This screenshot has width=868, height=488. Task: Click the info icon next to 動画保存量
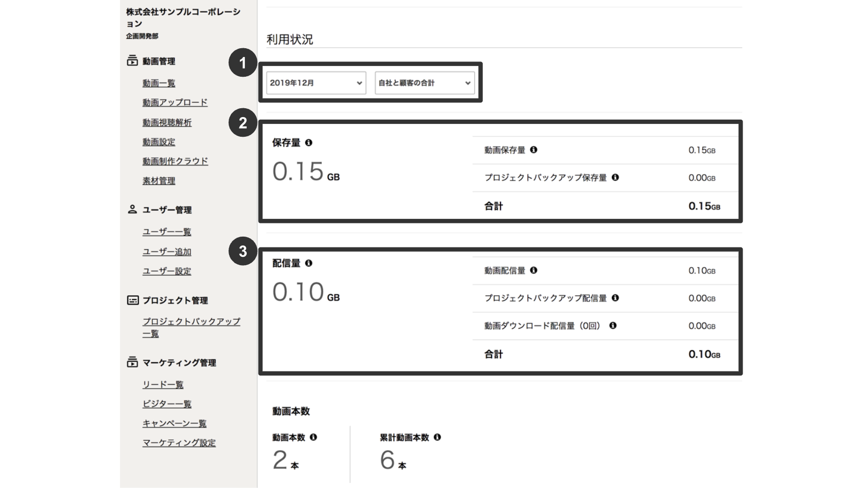pos(536,150)
